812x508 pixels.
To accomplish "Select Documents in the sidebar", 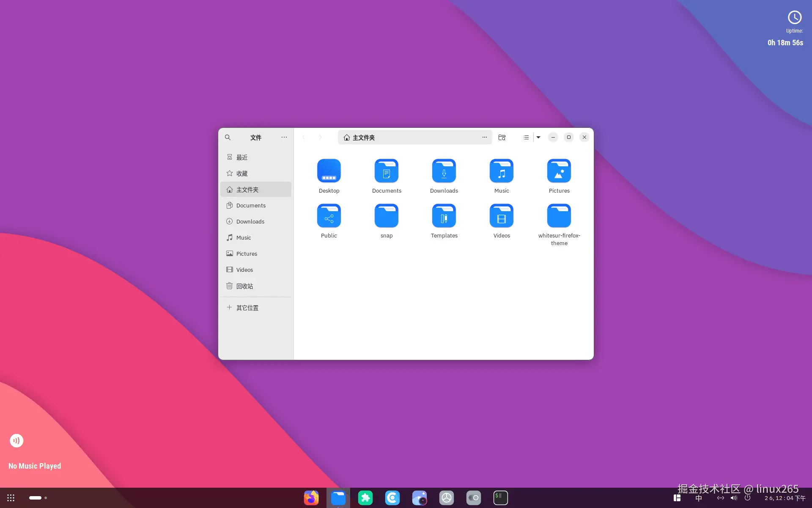I will (251, 205).
